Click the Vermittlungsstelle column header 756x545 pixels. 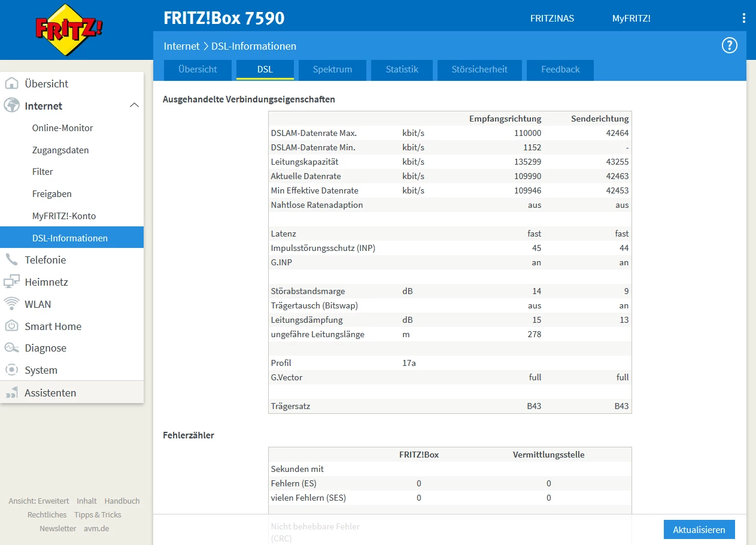(549, 455)
